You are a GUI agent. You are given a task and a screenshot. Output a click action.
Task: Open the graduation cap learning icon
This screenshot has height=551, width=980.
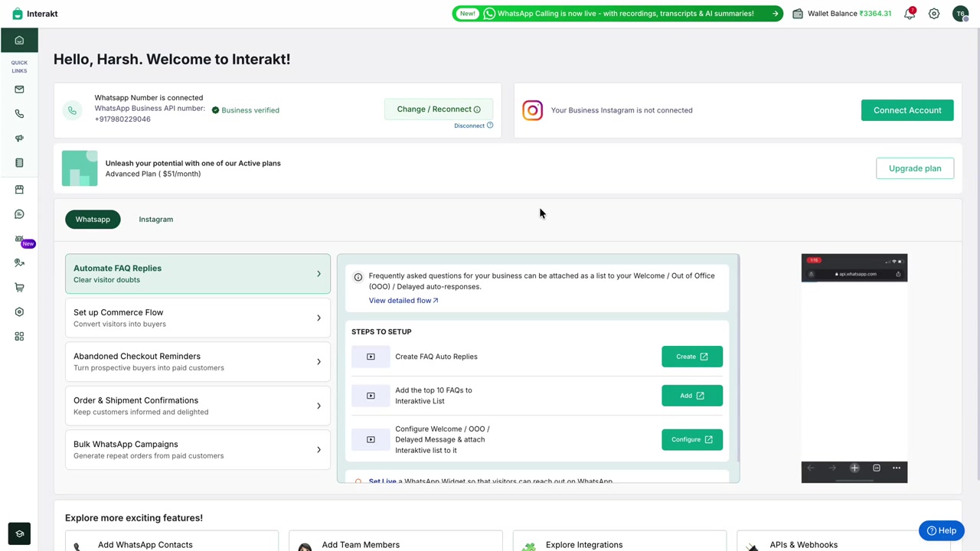[x=19, y=533]
